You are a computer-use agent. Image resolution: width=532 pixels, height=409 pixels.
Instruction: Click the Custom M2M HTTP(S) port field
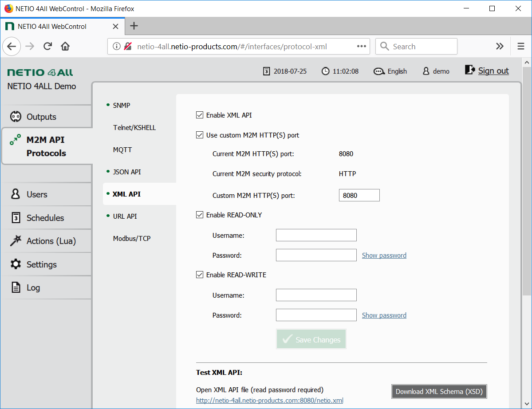click(x=359, y=195)
